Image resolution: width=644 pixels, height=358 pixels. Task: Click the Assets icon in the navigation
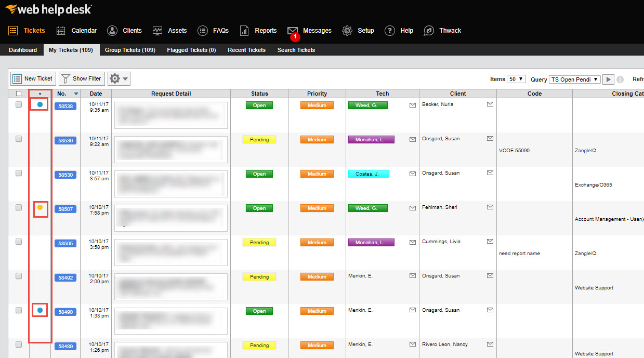click(x=157, y=30)
